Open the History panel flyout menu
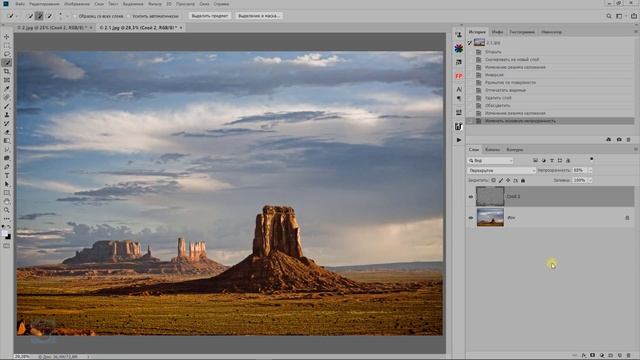The image size is (640, 360). point(636,31)
